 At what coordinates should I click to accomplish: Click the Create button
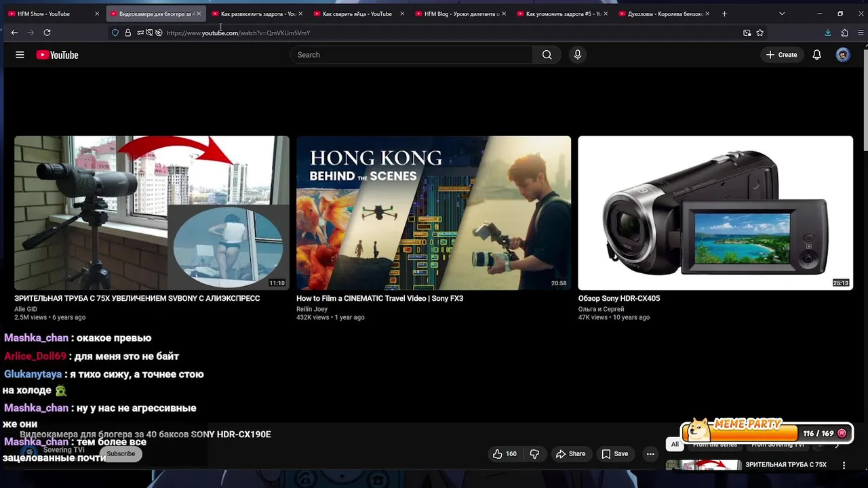click(781, 55)
